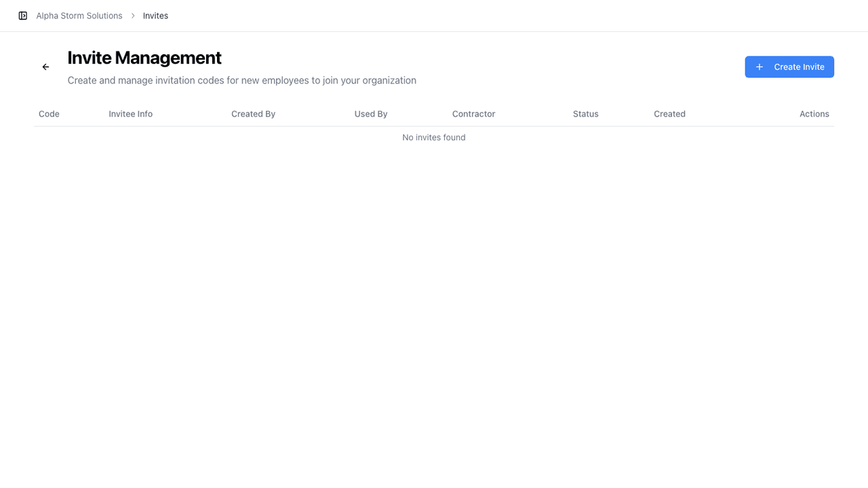Click the Actions column header

tap(814, 114)
